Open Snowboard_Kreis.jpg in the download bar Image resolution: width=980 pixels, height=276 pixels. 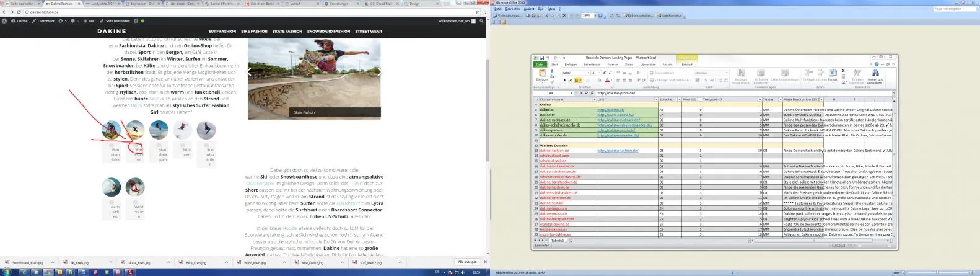pos(25,262)
